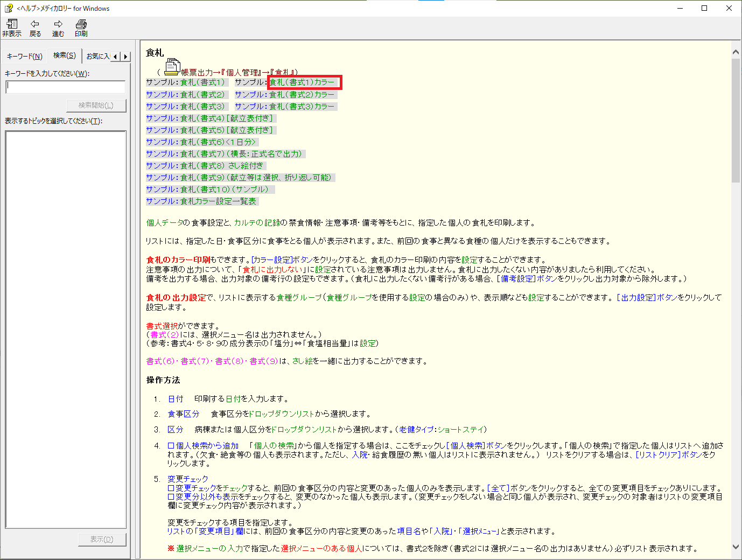Screen dimensions: 742x560
Task: Click the 個人データ link
Action: (164, 222)
